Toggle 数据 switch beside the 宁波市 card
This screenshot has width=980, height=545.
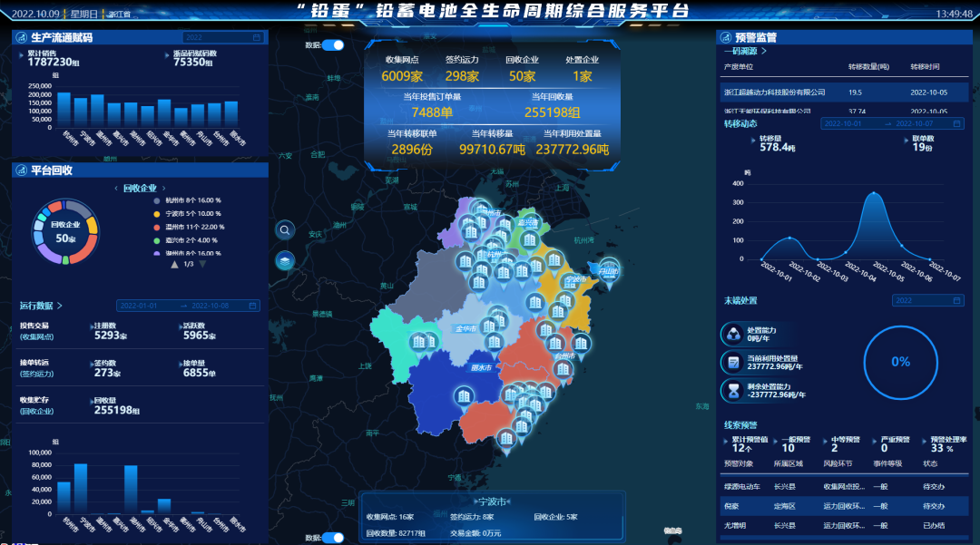tap(333, 538)
